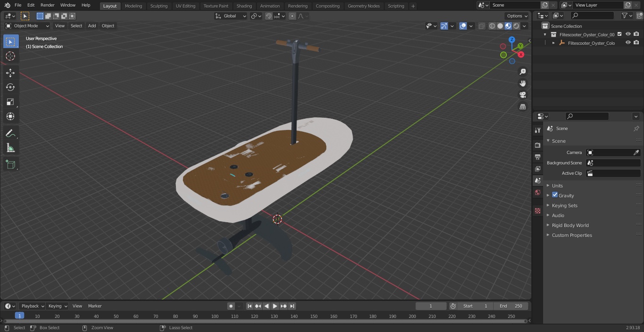Image resolution: width=644 pixels, height=332 pixels.
Task: Toggle proportional editing
Action: coord(292,16)
